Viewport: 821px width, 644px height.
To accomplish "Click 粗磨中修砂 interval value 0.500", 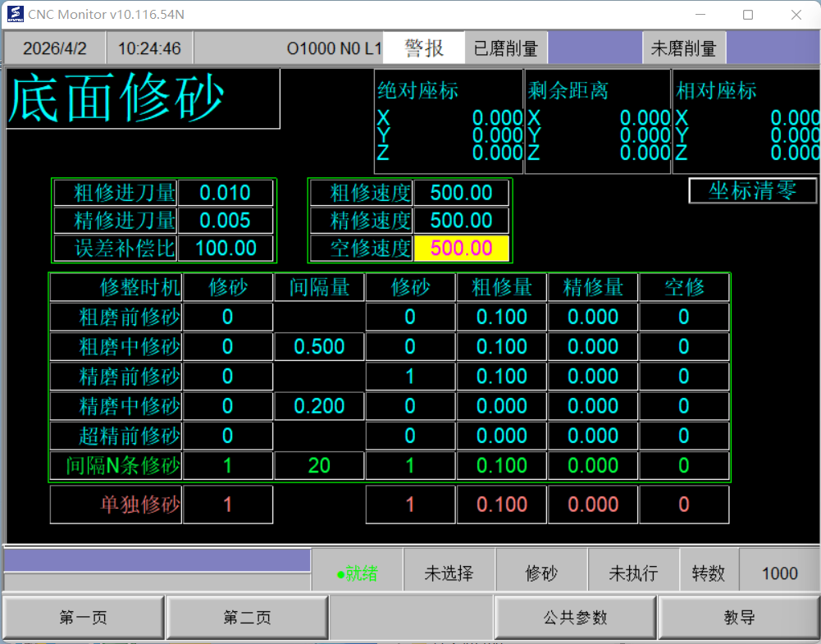I will pyautogui.click(x=319, y=346).
